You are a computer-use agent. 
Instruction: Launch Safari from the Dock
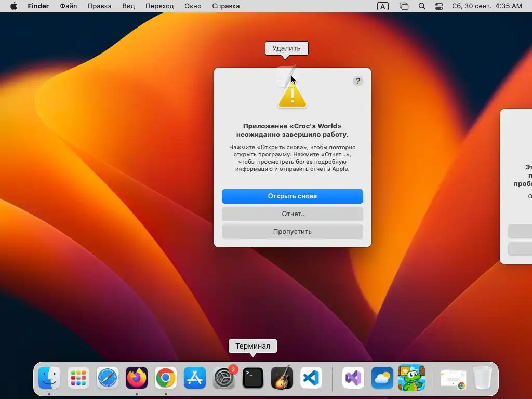click(x=108, y=378)
